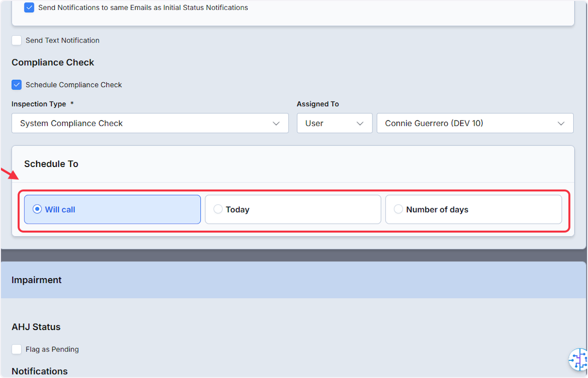588x378 pixels.
Task: Select the Today radio option
Action: tap(293, 210)
